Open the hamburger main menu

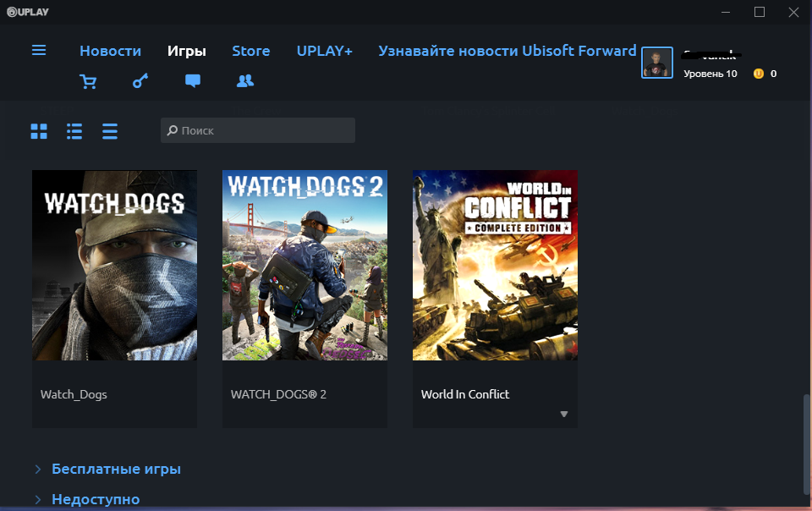(39, 50)
